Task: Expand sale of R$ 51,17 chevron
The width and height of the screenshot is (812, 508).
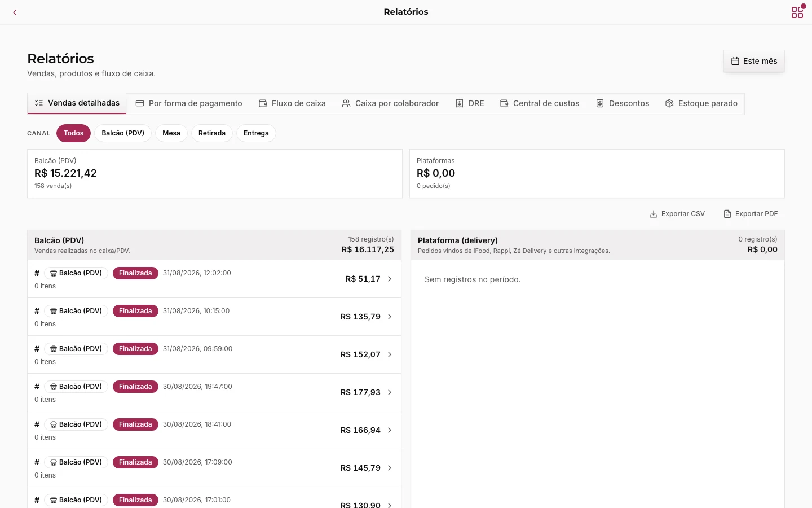Action: pos(390,279)
